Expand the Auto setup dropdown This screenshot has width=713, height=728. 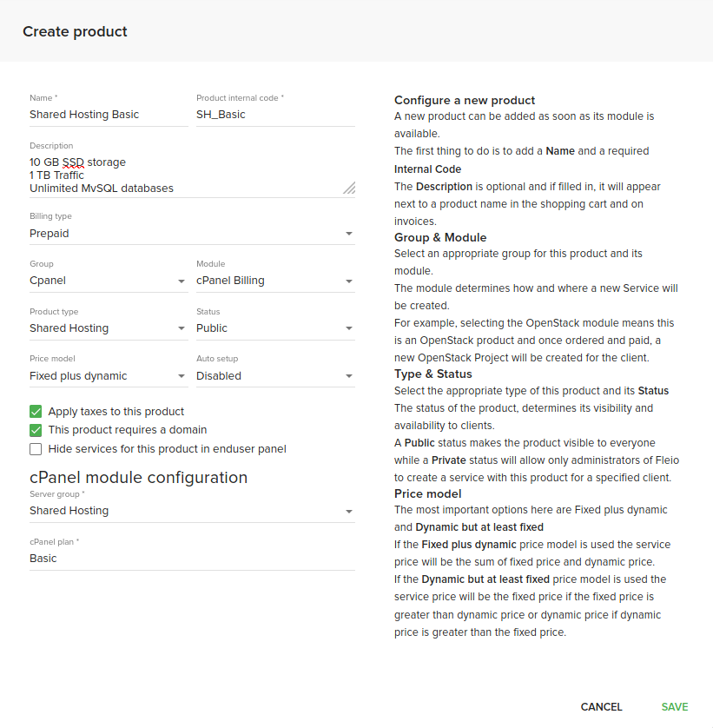274,376
